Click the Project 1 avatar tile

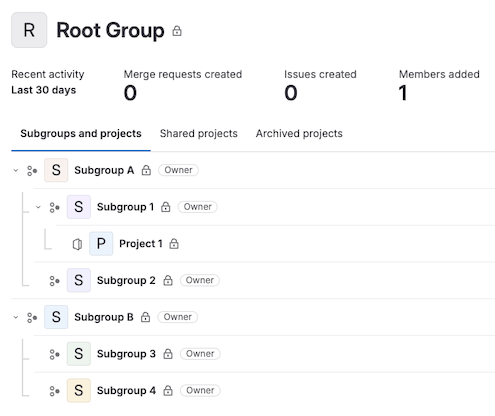point(101,244)
